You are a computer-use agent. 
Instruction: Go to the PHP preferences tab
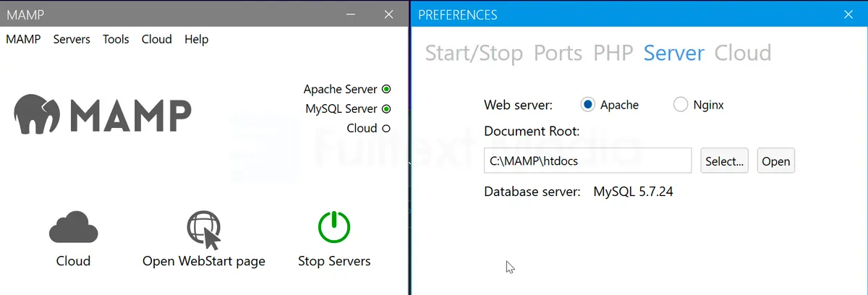(613, 53)
